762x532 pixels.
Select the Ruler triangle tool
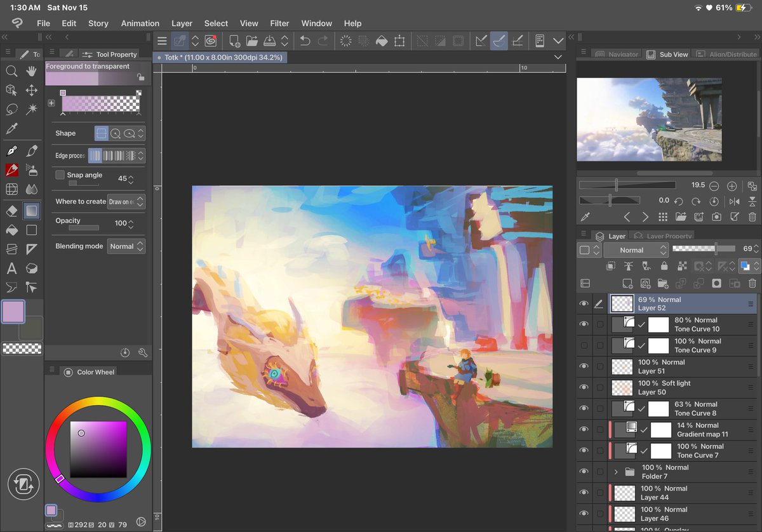pyautogui.click(x=32, y=249)
